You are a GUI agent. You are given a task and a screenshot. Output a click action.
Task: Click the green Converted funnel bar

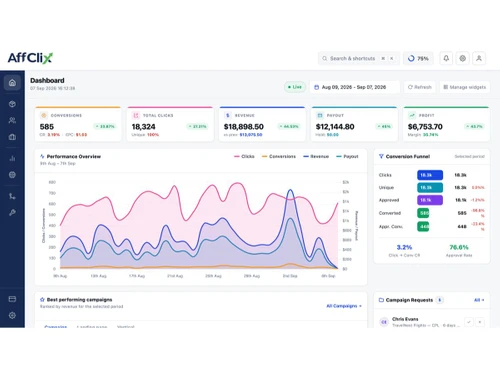[423, 213]
